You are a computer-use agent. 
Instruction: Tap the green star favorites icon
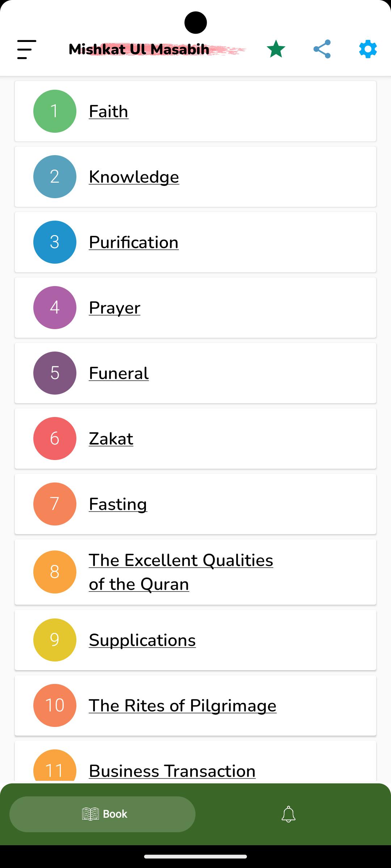point(276,49)
